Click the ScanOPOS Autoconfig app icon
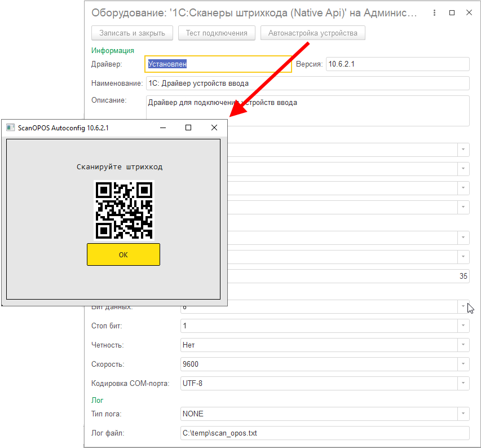This screenshot has width=481, height=448. pos(10,128)
